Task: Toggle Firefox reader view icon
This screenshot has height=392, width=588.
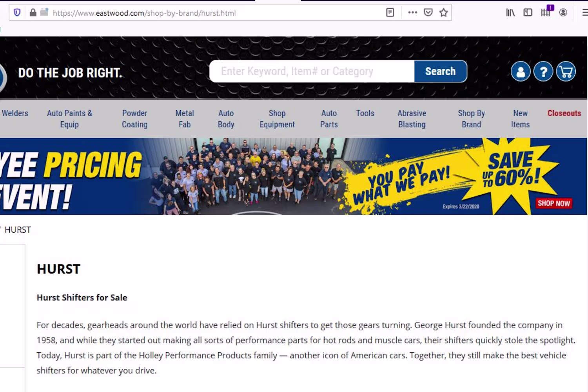Action: click(390, 13)
